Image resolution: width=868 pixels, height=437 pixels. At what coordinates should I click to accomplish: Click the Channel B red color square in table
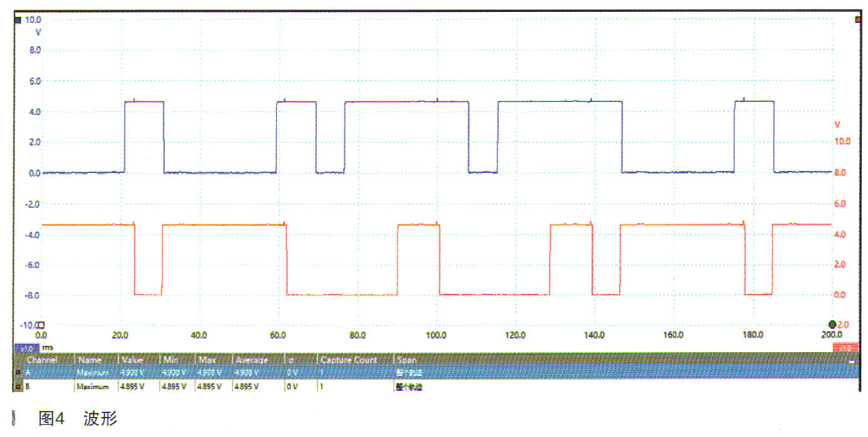pyautogui.click(x=19, y=386)
